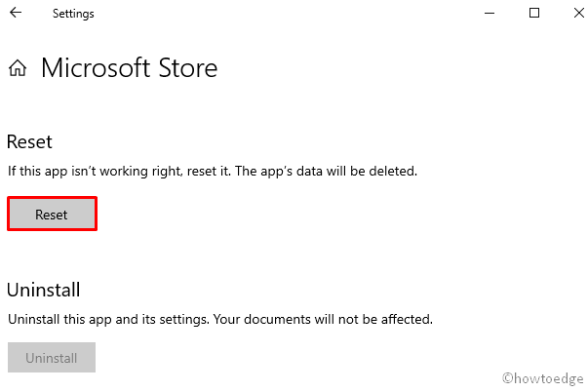This screenshot has width=588, height=392.
Task: Go back using the back arrow
Action: 16,14
